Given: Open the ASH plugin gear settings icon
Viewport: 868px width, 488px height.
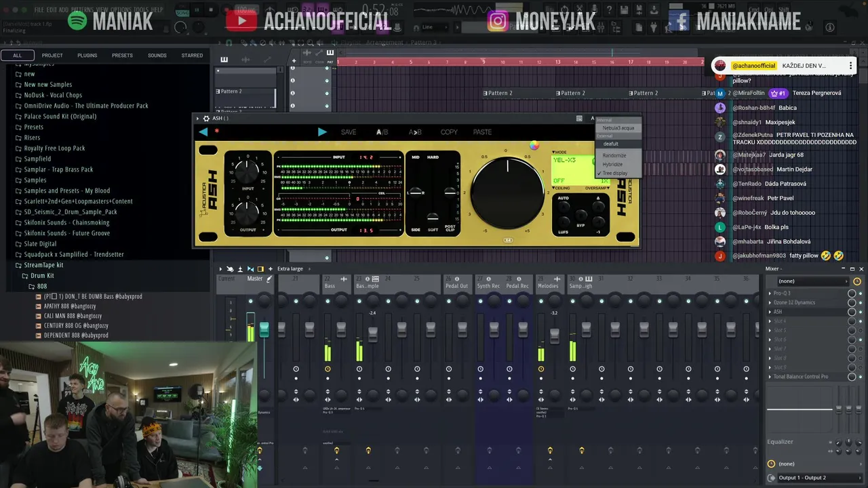Looking at the screenshot, I should point(207,118).
